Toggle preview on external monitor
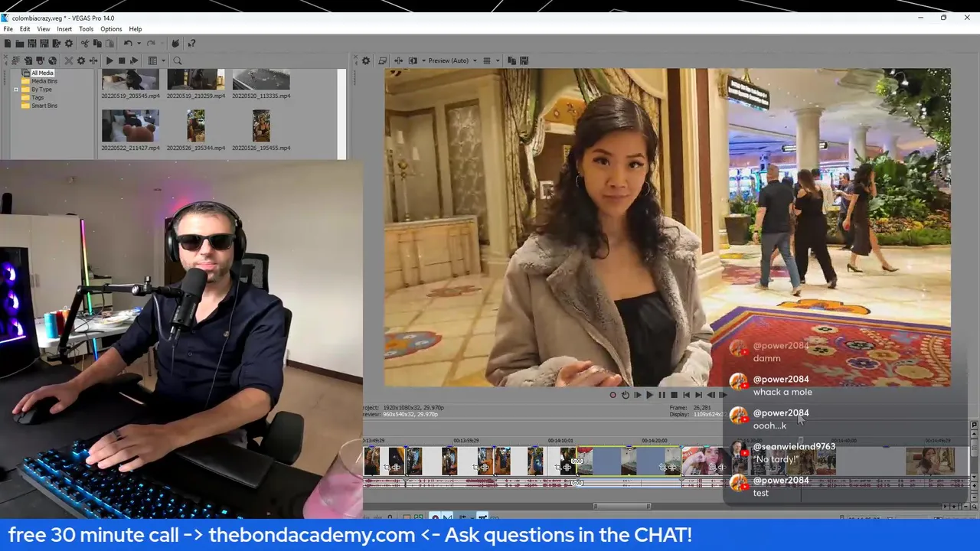Viewport: 980px width, 551px height. coord(382,60)
